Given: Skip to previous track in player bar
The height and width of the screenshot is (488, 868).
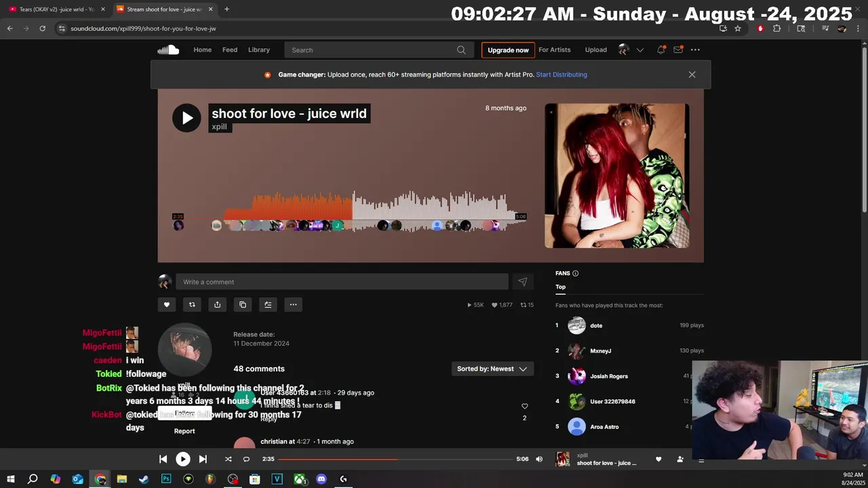Looking at the screenshot, I should 163,459.
